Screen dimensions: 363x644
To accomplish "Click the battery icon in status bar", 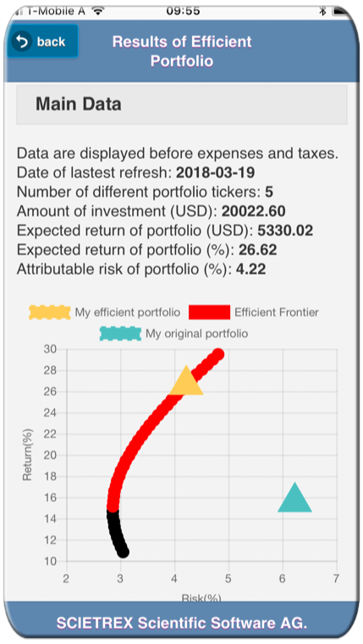I will point(341,11).
